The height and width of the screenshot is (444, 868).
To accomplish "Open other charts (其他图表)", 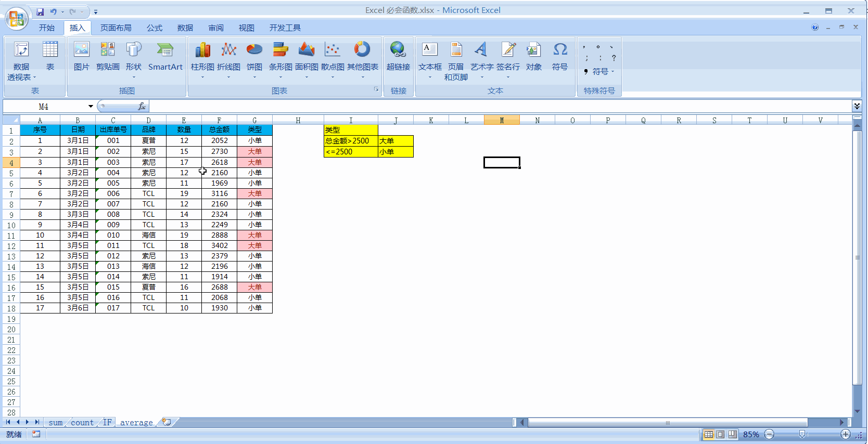I will pyautogui.click(x=363, y=60).
